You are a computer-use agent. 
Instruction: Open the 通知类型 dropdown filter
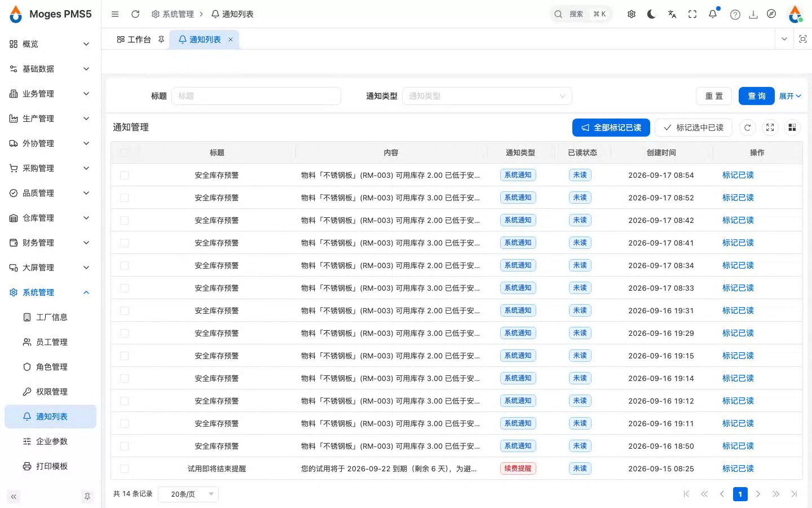pos(487,96)
